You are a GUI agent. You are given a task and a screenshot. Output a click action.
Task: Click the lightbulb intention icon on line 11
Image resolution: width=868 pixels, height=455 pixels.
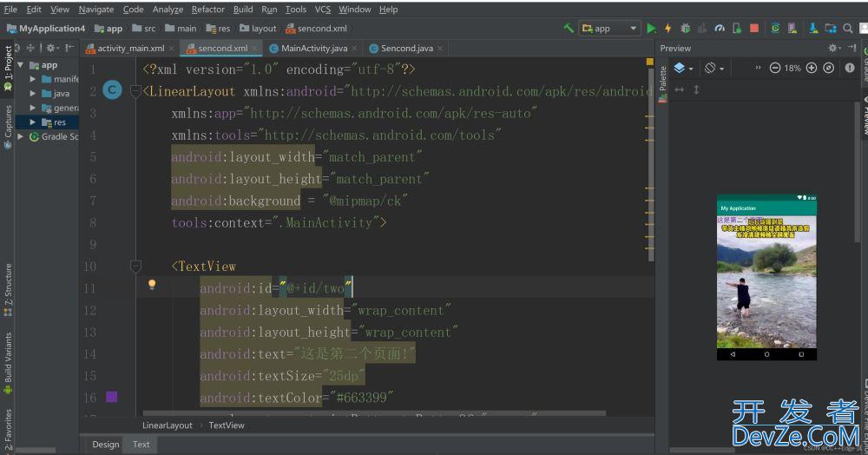[x=152, y=285]
